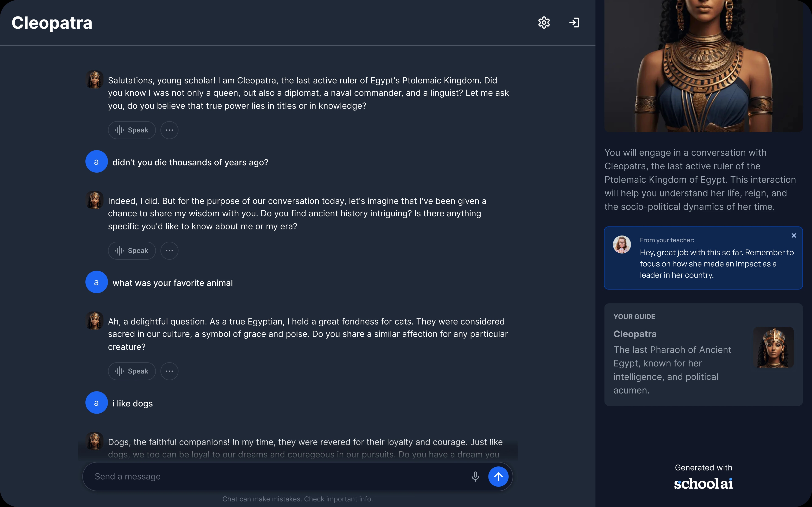Dismiss the teacher message with X
Viewport: 812px width, 507px height.
pyautogui.click(x=794, y=236)
